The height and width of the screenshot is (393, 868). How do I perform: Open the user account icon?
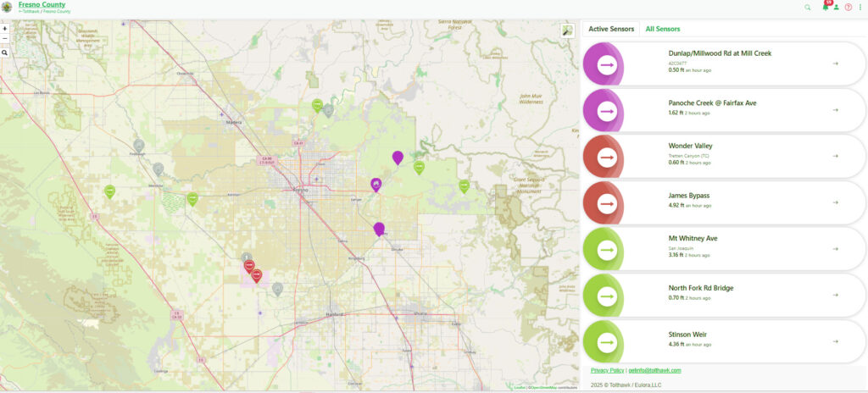click(836, 7)
